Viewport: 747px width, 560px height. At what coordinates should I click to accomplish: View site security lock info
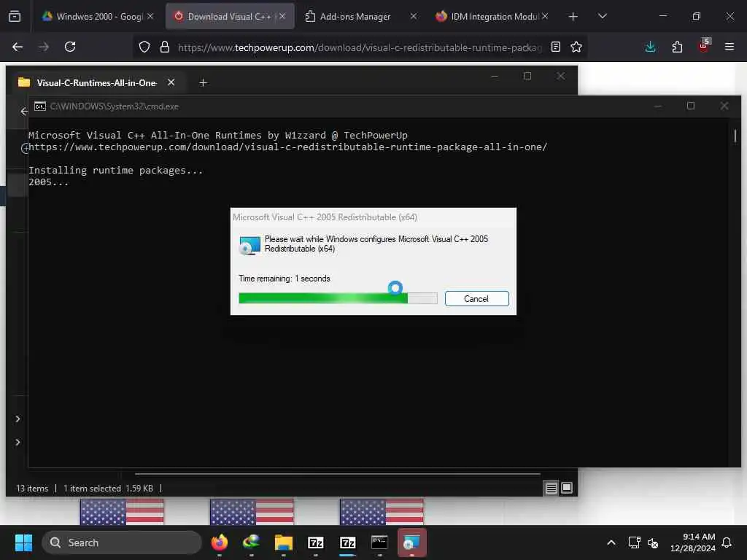click(x=165, y=47)
